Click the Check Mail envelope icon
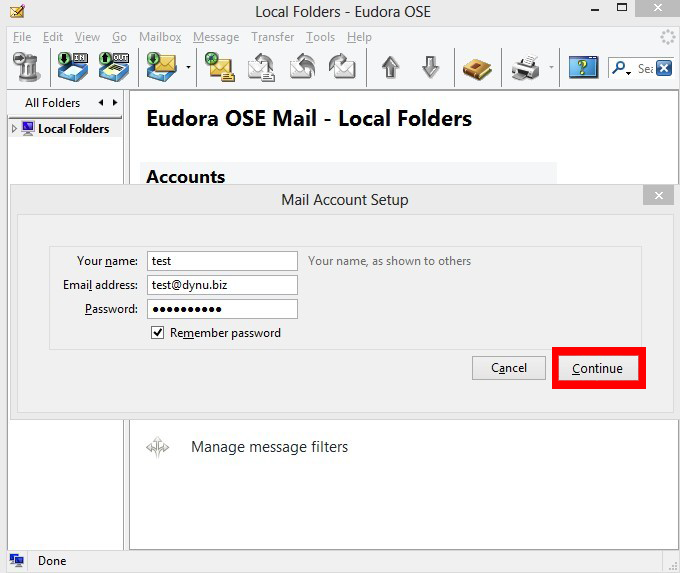The height and width of the screenshot is (573, 680). tap(161, 67)
